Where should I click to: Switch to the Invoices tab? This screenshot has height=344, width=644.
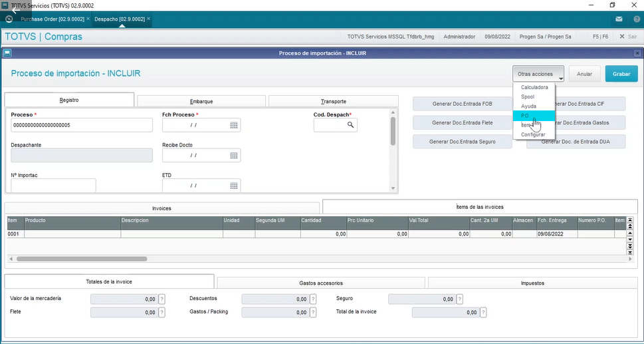(161, 208)
